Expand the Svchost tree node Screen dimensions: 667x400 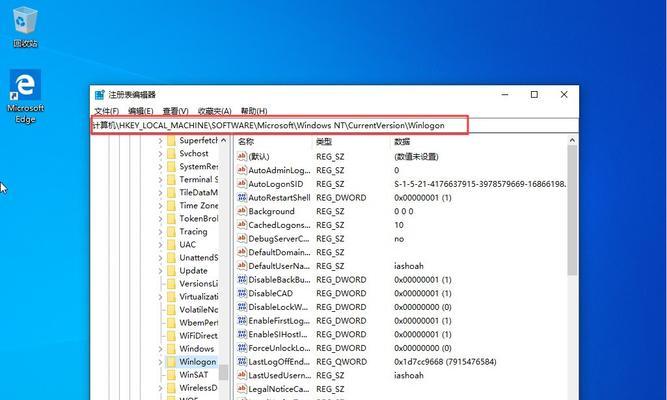tap(160, 154)
